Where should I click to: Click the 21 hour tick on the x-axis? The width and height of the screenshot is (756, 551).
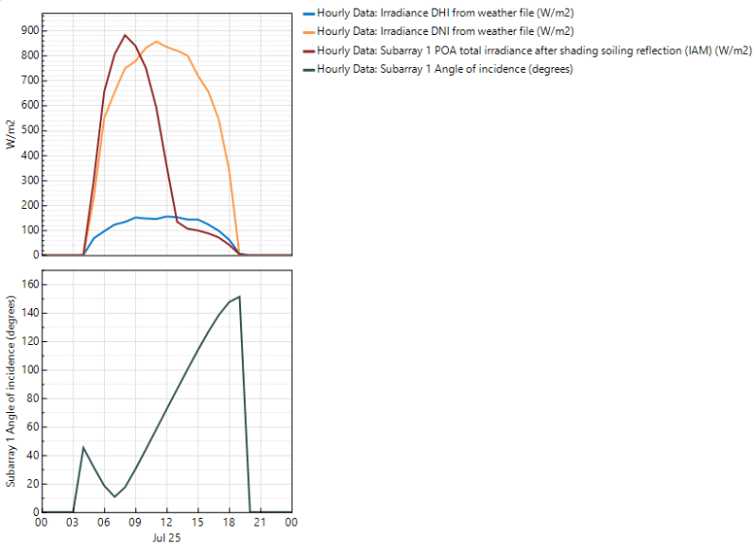click(260, 522)
